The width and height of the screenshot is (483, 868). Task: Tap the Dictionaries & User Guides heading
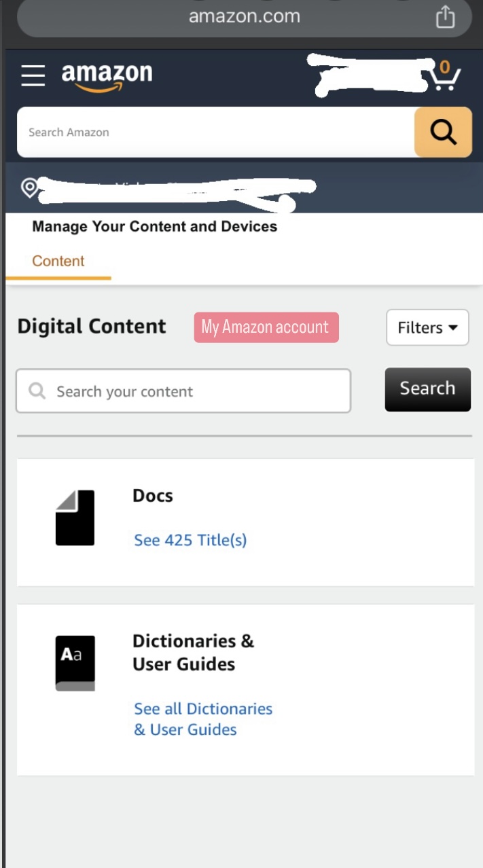point(193,652)
